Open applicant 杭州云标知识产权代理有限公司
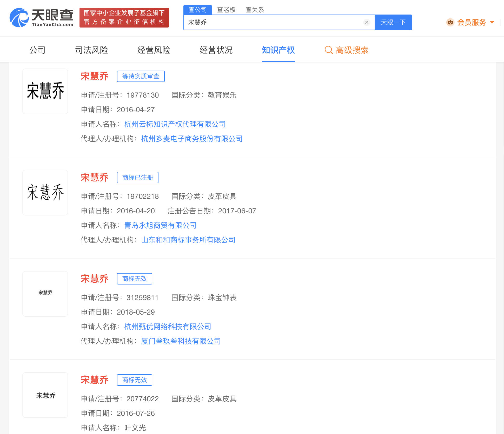The image size is (504, 434). pyautogui.click(x=175, y=124)
